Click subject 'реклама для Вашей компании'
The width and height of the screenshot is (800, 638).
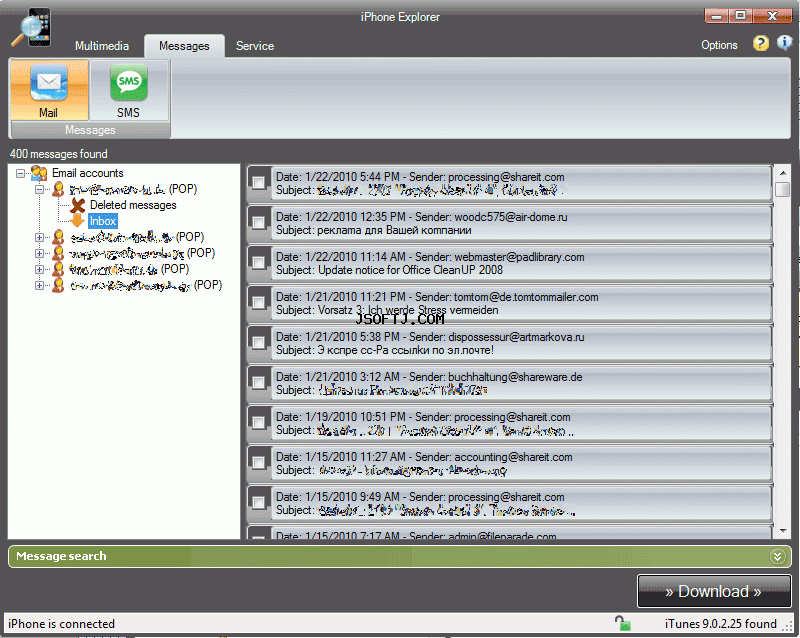point(394,230)
